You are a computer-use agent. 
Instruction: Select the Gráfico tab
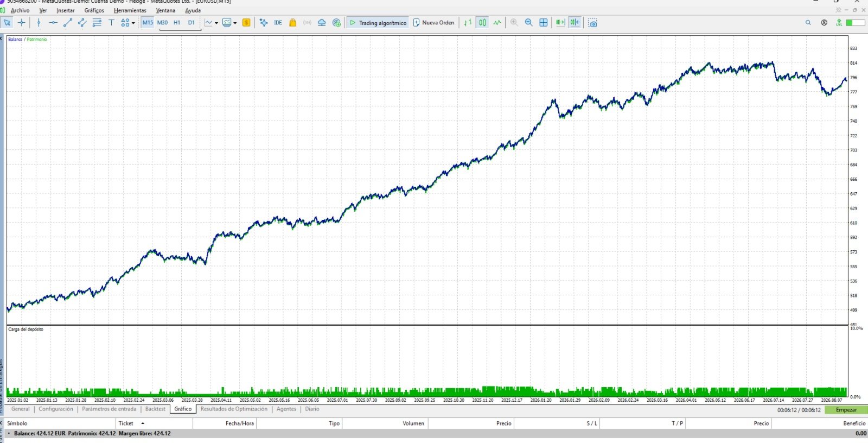pos(183,409)
